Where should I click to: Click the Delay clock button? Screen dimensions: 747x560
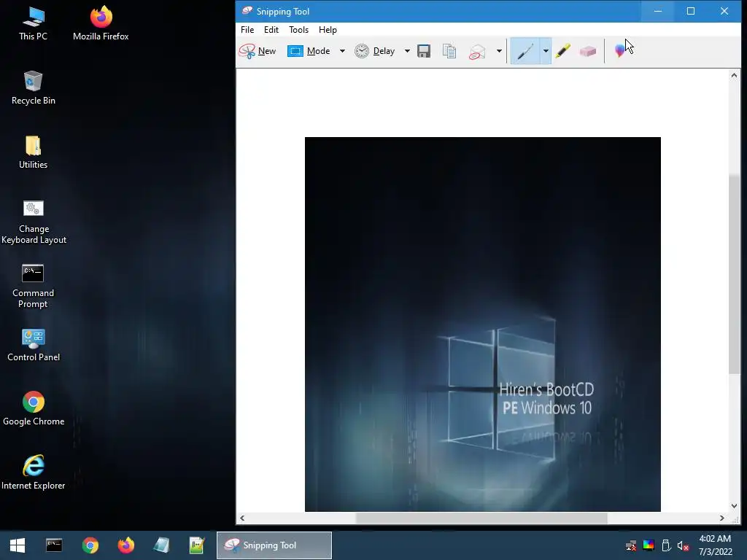(375, 51)
